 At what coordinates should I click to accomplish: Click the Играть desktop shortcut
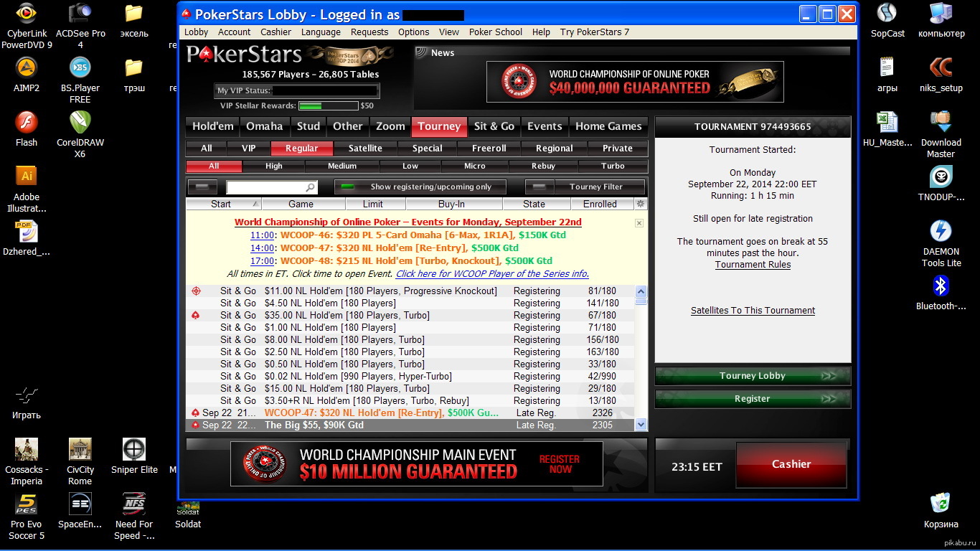[x=27, y=395]
